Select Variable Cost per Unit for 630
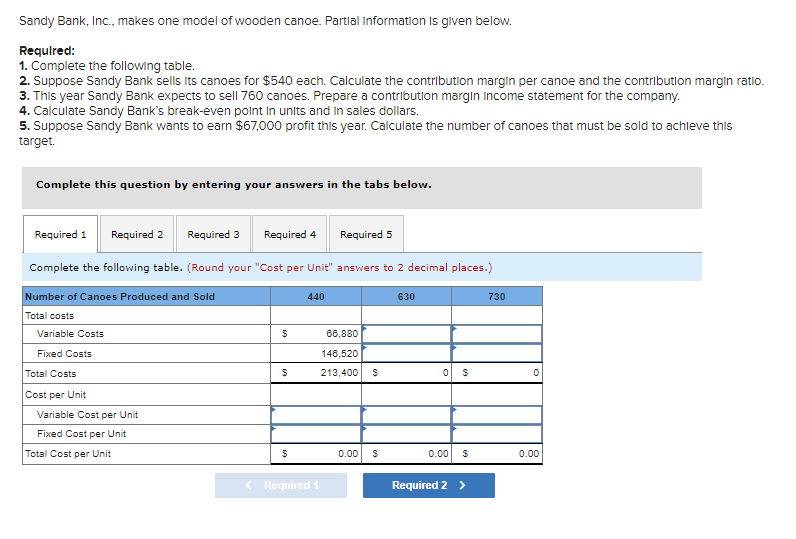 click(407, 415)
